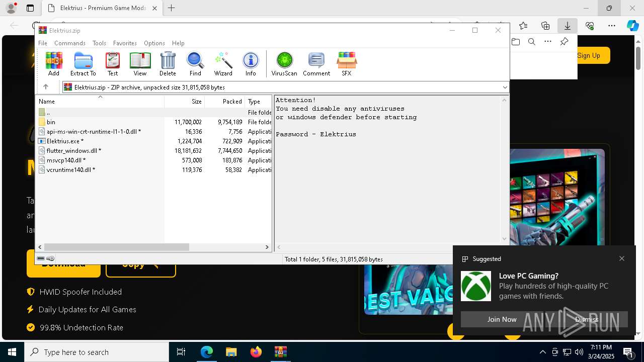Click the Windows Start button

pos(12,352)
